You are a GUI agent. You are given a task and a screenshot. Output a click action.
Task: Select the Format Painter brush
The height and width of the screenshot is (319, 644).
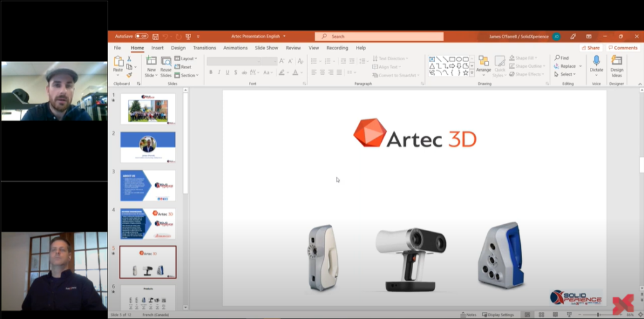(129, 75)
